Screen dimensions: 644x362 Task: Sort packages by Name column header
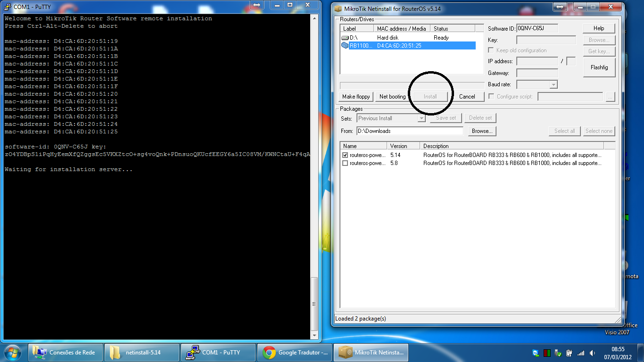[x=363, y=146]
